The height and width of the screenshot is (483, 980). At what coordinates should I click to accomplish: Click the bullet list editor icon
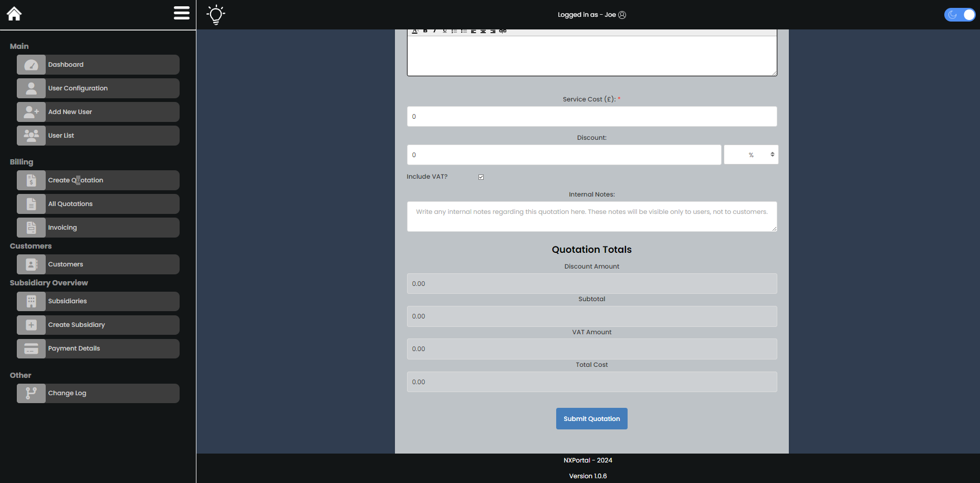464,31
